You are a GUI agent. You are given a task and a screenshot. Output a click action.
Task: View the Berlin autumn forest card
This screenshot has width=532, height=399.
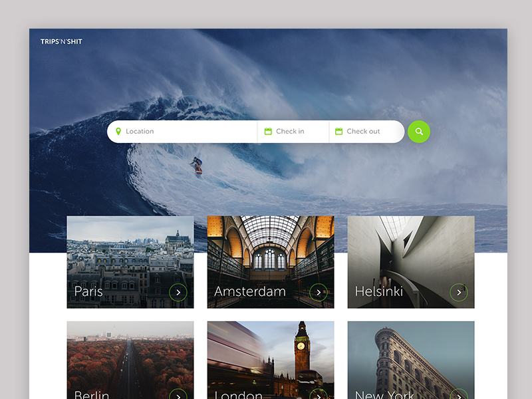(130, 356)
